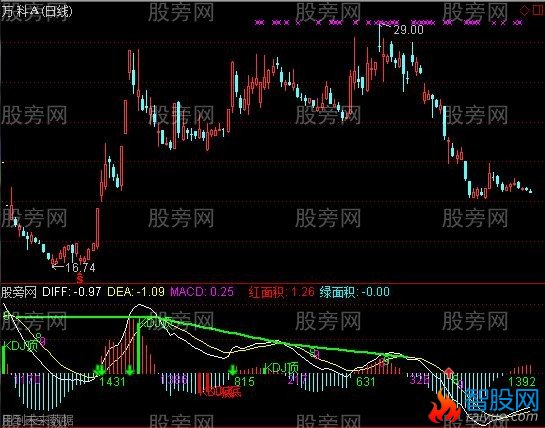
Task: Click the red dollar sign marker under 16.74
Action: (x=80, y=278)
